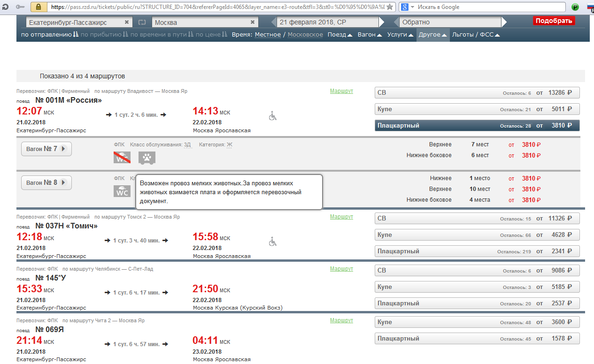Expand the Поезд filter
594x364 pixels.
(x=340, y=35)
